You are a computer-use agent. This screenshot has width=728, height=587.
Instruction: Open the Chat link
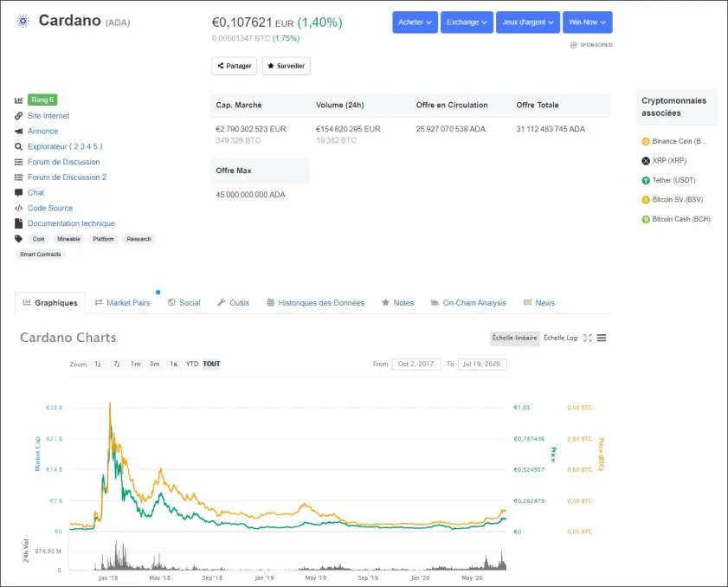click(35, 192)
